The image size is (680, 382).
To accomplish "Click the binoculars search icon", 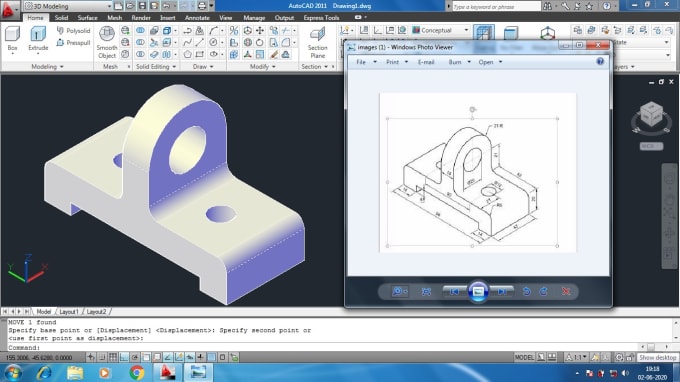I will (x=548, y=6).
